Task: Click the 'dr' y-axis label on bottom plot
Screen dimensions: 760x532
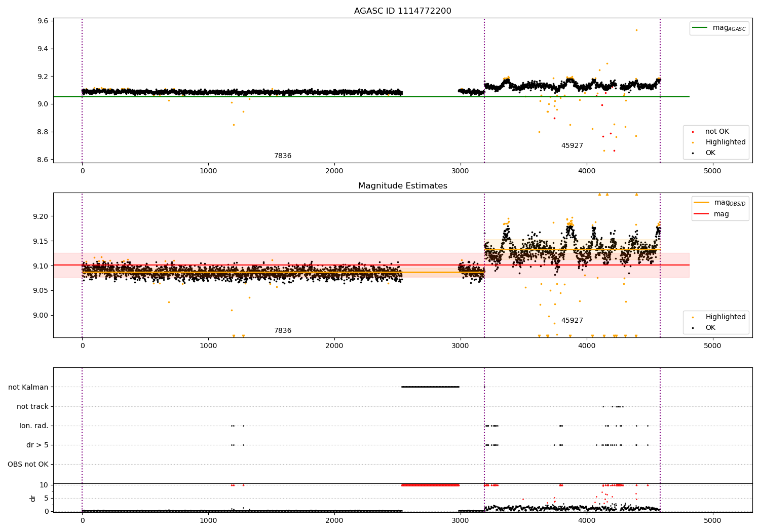Action: click(x=33, y=498)
